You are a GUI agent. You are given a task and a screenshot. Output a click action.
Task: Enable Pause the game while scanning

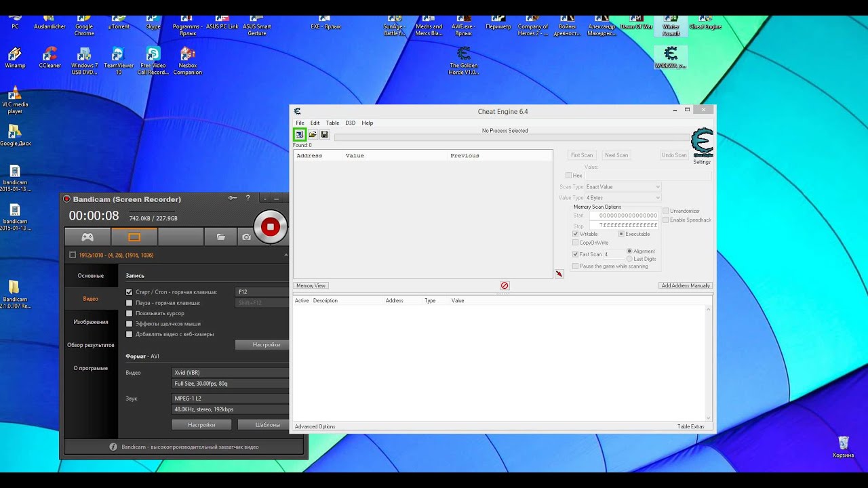tap(576, 266)
